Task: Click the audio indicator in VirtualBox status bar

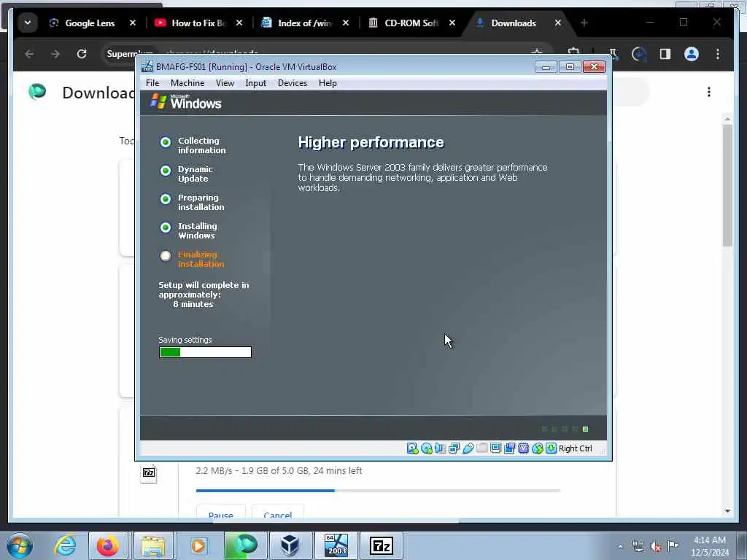Action: 440,448
